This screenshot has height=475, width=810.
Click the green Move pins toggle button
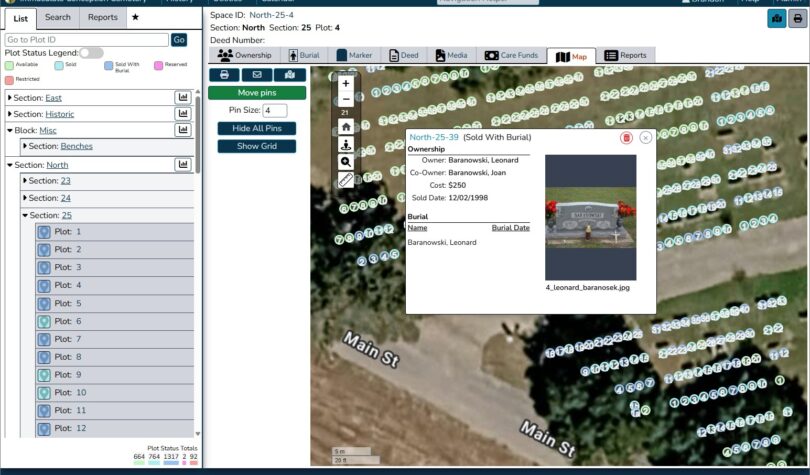tap(257, 93)
